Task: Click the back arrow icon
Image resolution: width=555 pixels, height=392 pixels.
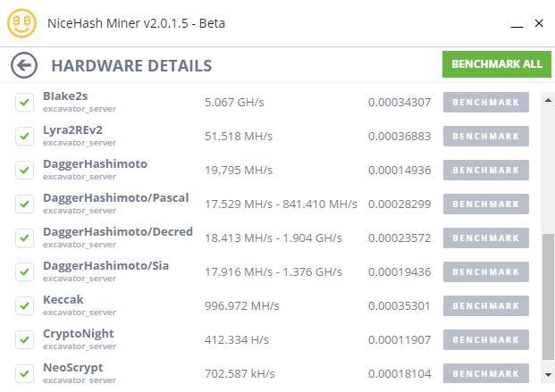Action: (x=24, y=65)
